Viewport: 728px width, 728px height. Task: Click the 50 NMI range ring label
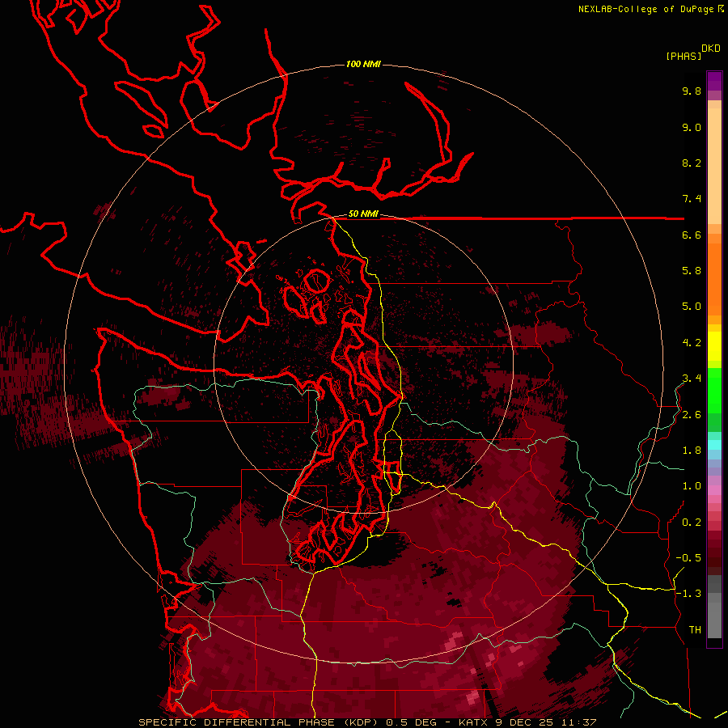(x=363, y=214)
